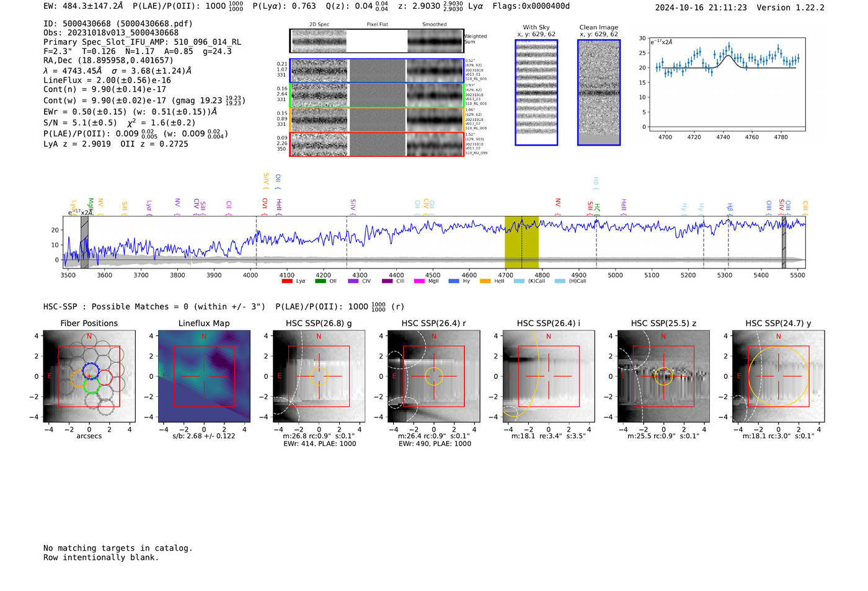
Task: Select the blue-bordered 2D spectrum row
Action: [x=377, y=71]
